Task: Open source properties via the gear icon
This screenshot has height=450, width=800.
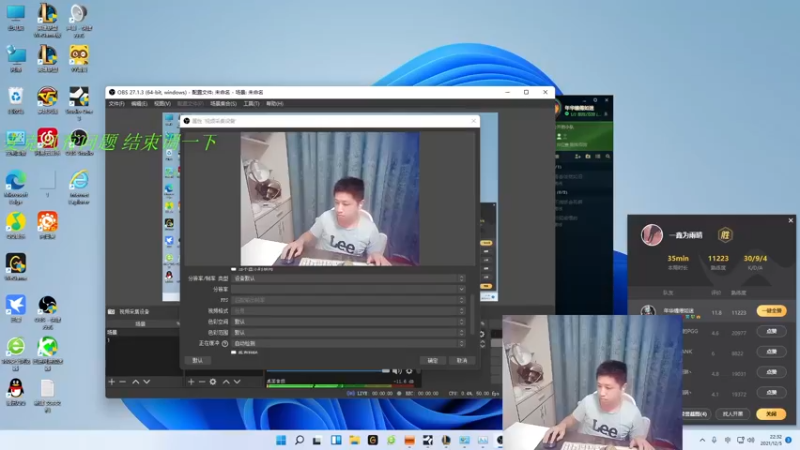Action: (213, 382)
